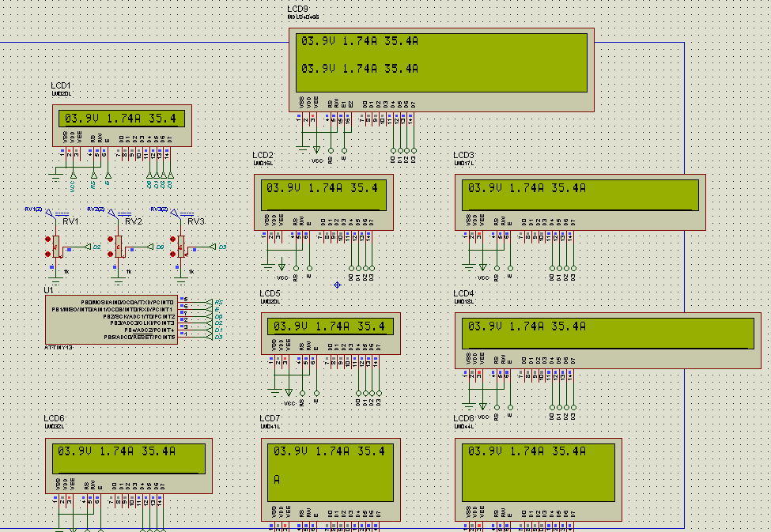
Task: Click the LCD6 display screen
Action: [128, 458]
